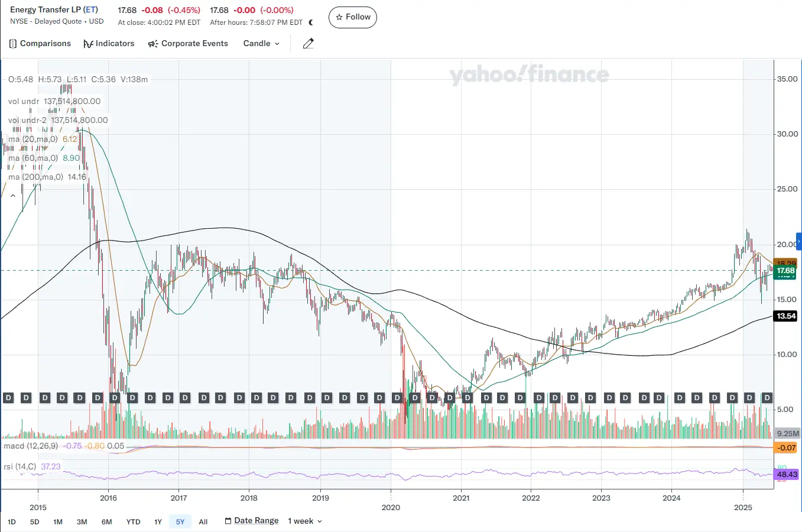Select the vol undr indicator label
This screenshot has height=532, width=802.
click(x=24, y=101)
